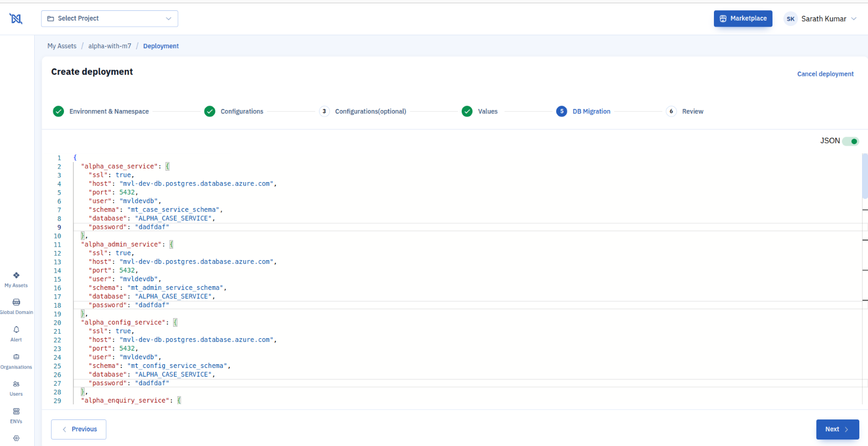The height and width of the screenshot is (446, 868).
Task: Place cursor in password value on line 18
Action: pos(152,305)
